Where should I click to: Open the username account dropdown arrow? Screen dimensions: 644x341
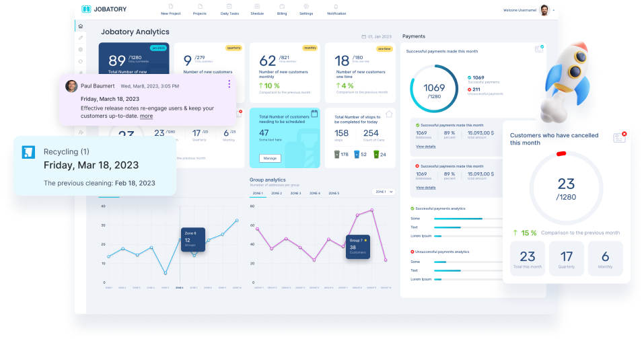[553, 11]
